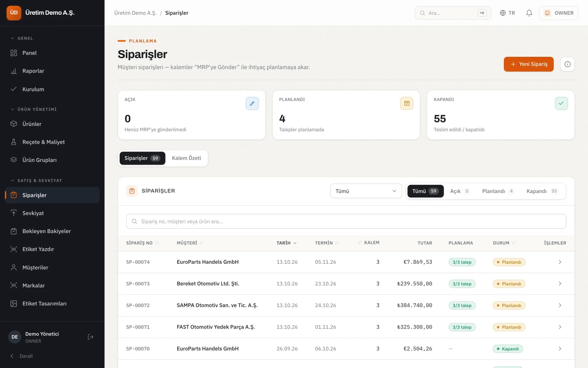
Task: Click the notification bell icon
Action: pos(529,13)
